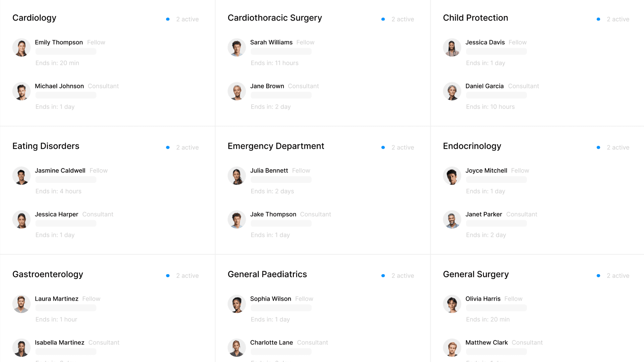The width and height of the screenshot is (644, 362).
Task: Select the '2 active' label under Gastroenterology
Action: (187, 276)
